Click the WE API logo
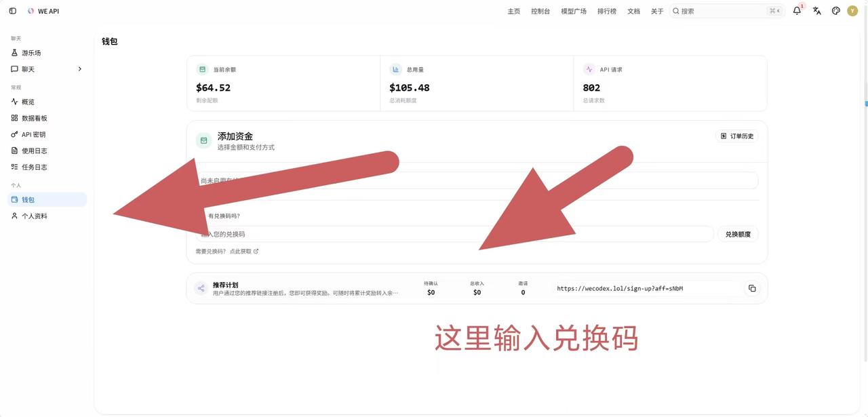The image size is (868, 417). [43, 11]
